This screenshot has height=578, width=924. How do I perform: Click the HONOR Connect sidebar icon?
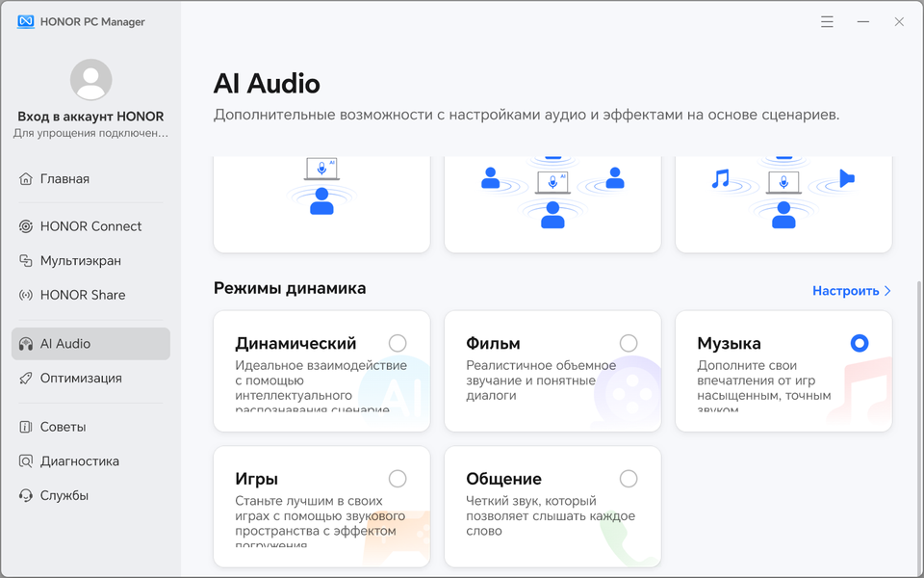point(25,226)
